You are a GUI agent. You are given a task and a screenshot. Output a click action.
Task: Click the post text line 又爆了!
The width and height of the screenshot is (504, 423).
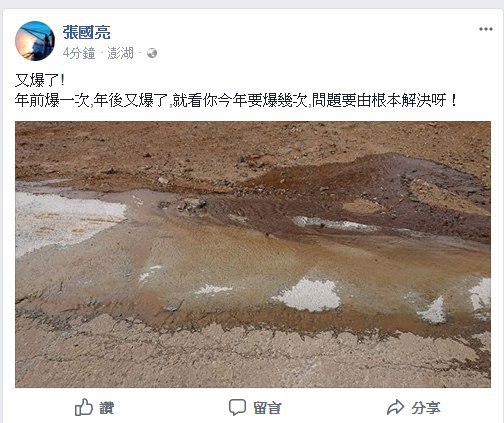(x=40, y=80)
